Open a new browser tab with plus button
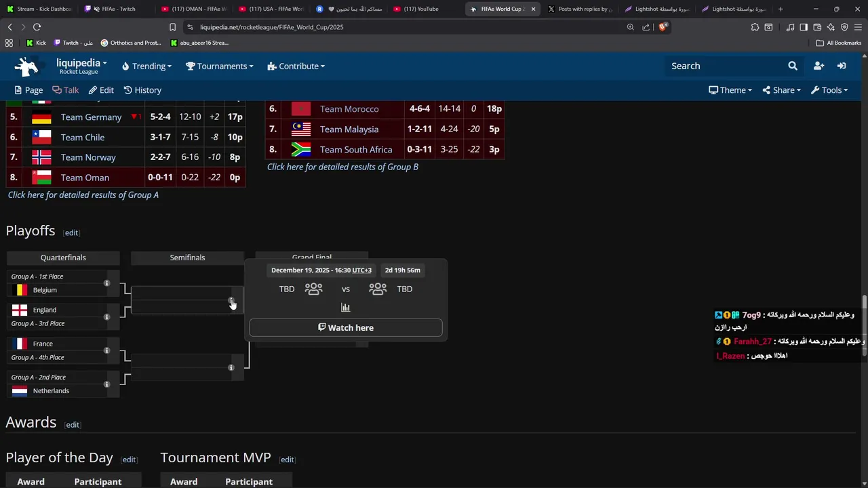This screenshot has width=868, height=488. 781,9
